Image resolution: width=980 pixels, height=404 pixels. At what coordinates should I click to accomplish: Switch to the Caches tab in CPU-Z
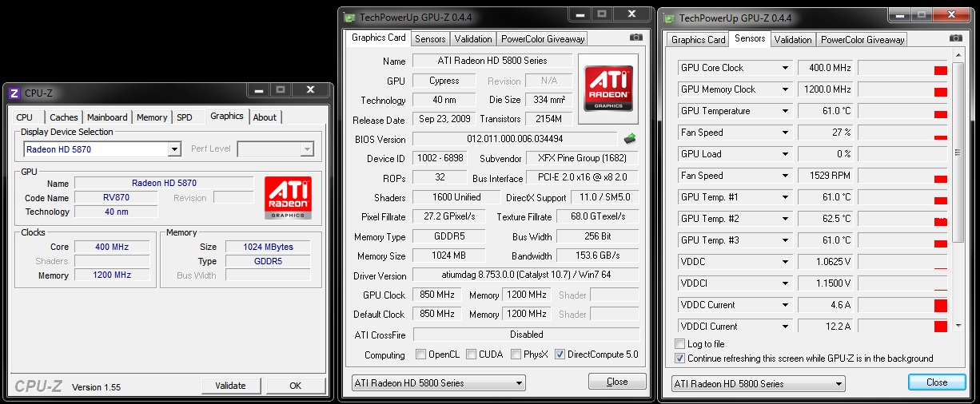[64, 117]
